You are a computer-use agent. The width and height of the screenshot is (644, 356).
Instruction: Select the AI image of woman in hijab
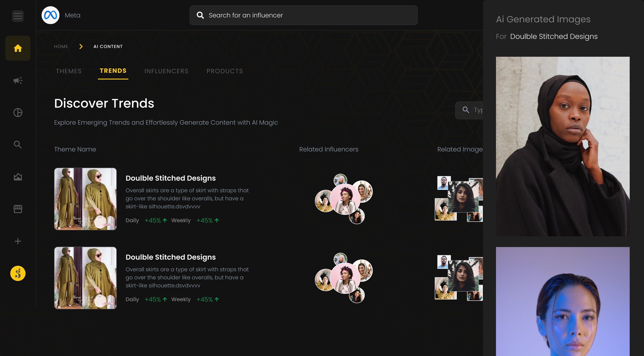(563, 146)
